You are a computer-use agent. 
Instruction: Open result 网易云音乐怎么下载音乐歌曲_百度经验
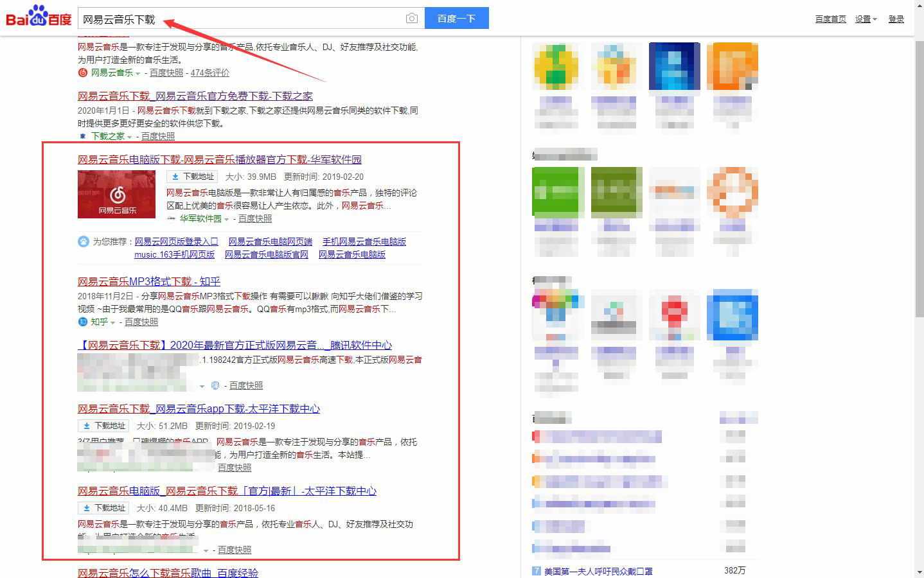(x=168, y=572)
